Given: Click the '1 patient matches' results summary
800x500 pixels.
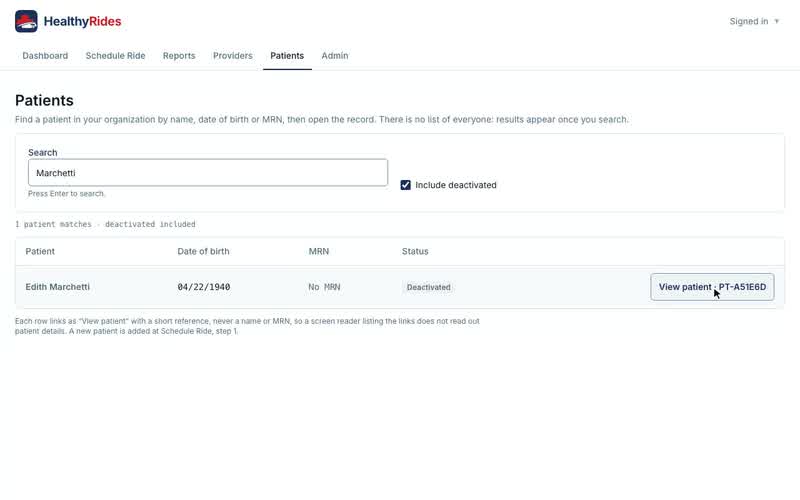Looking at the screenshot, I should point(105,224).
